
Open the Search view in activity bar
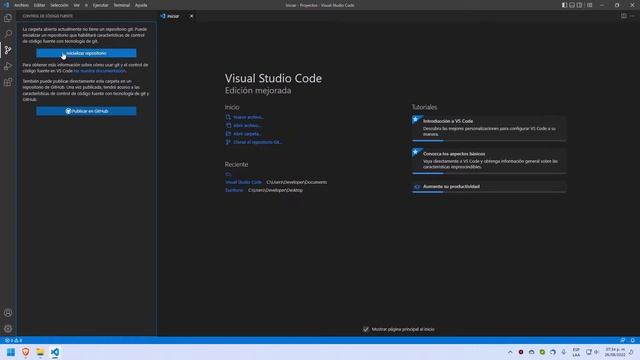(x=8, y=33)
